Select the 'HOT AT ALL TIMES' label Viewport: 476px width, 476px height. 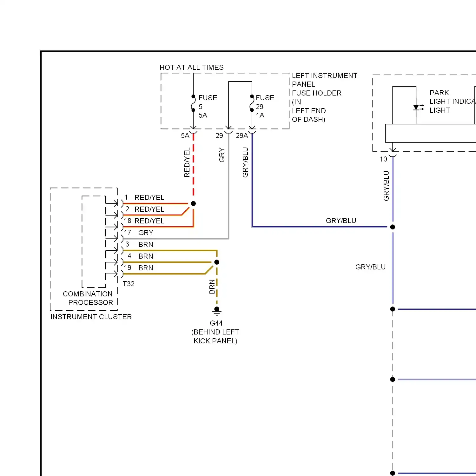click(x=192, y=67)
